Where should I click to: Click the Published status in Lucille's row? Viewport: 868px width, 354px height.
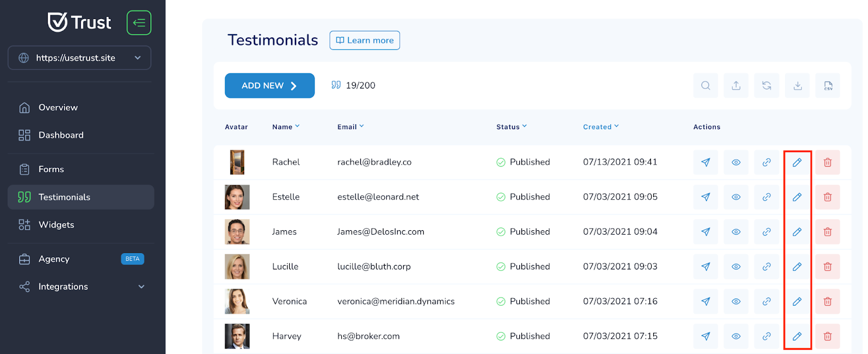(523, 267)
